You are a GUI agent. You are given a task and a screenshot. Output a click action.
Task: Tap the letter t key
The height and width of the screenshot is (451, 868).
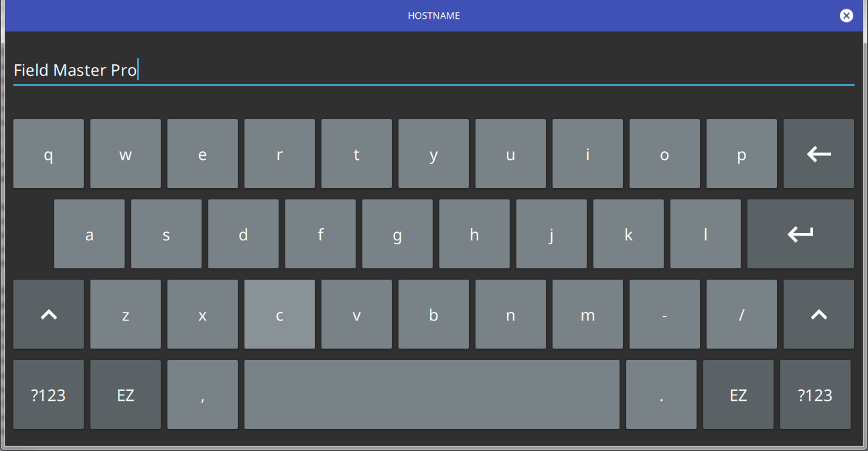point(356,154)
